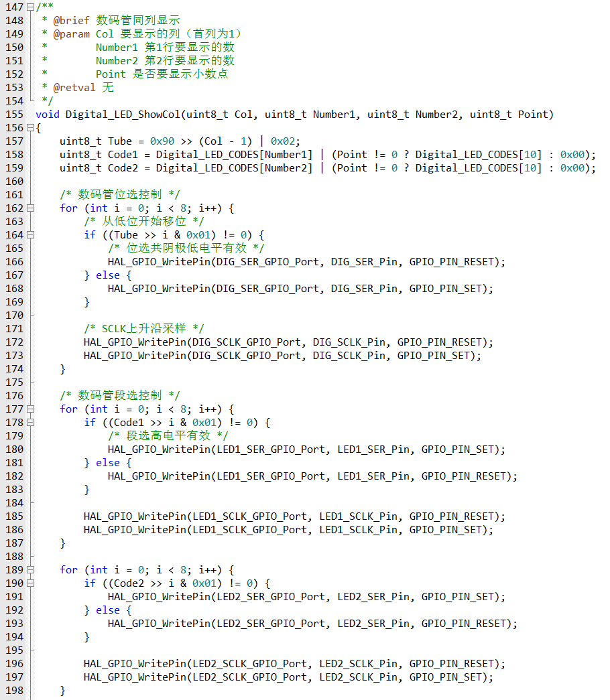The image size is (610, 700).
Task: Collapse the if block fold at line 164
Action: pyautogui.click(x=30, y=235)
